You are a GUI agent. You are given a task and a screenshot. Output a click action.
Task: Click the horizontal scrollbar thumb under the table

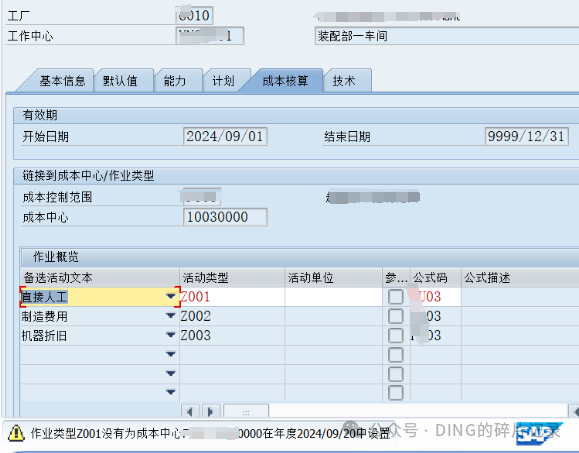[x=246, y=412]
